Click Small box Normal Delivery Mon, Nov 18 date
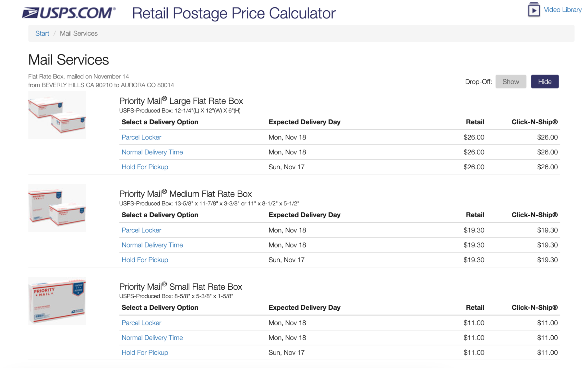 click(x=287, y=337)
